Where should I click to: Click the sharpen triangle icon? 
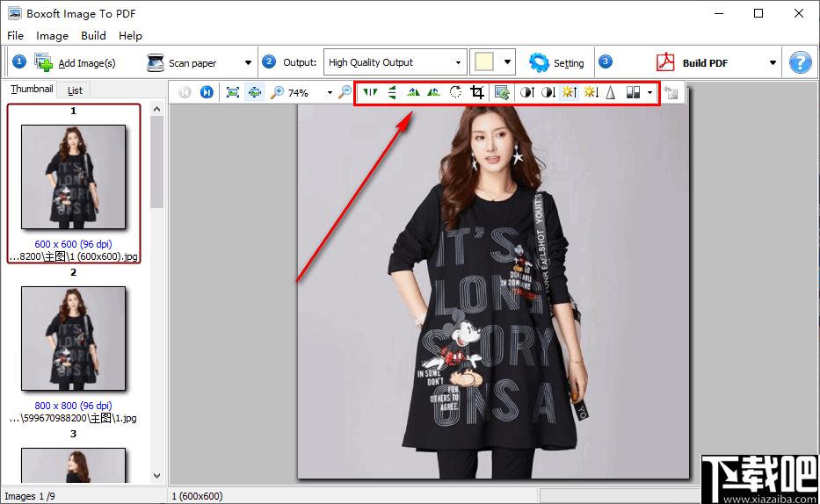click(610, 92)
